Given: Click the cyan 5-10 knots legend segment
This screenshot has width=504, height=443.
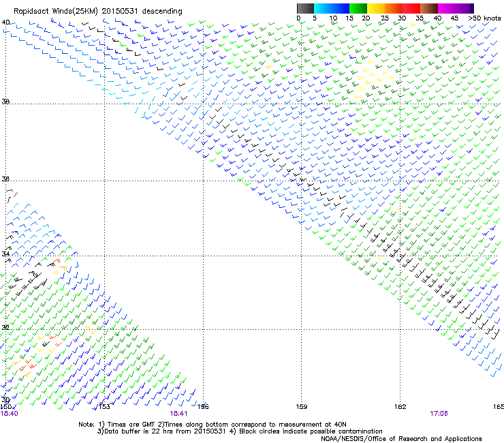Looking at the screenshot, I should click(323, 8).
